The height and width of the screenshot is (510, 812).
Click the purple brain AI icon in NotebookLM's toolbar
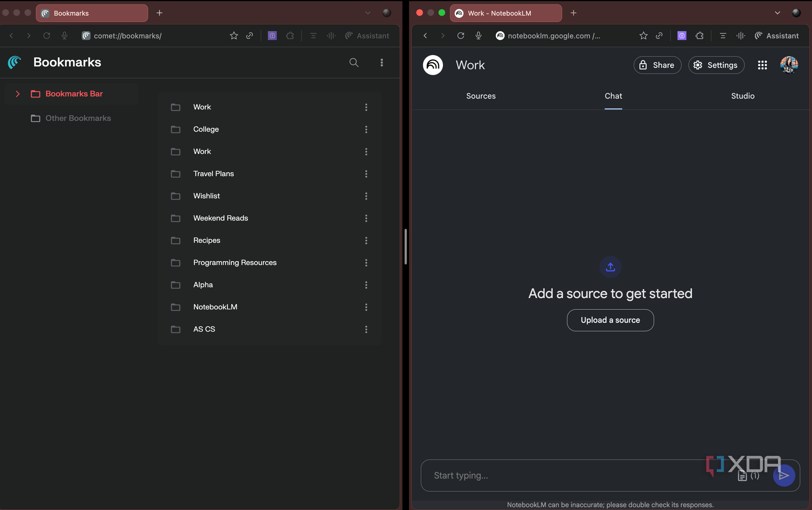click(x=682, y=35)
